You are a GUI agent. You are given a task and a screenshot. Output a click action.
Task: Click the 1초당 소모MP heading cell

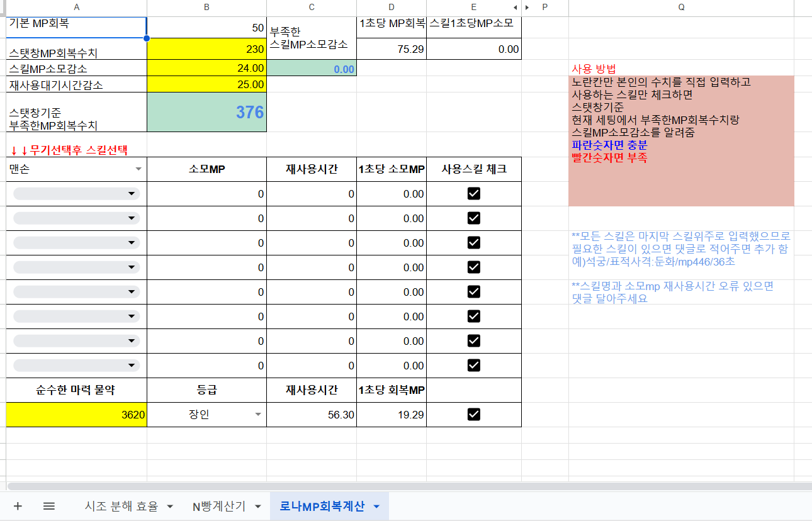(x=392, y=169)
